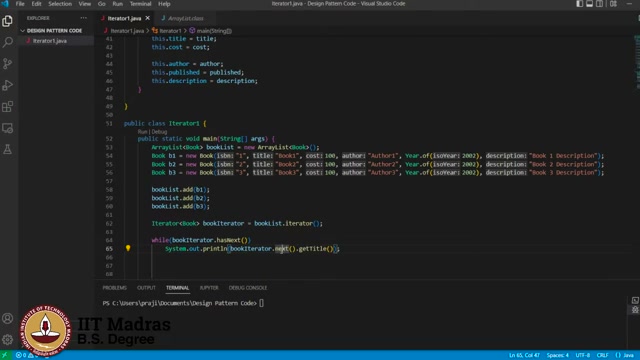Click the VS Code logo icon
Screen dimensions: 640x360
point(5,4)
